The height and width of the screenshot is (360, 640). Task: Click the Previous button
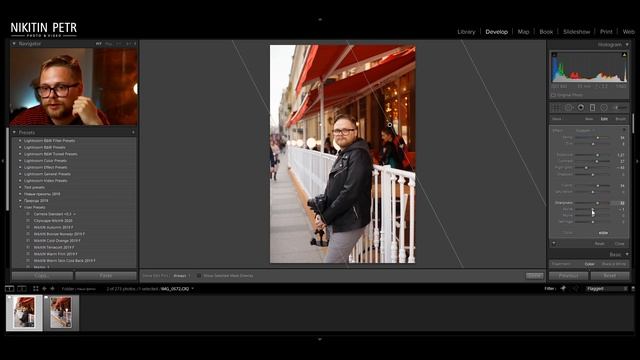569,276
